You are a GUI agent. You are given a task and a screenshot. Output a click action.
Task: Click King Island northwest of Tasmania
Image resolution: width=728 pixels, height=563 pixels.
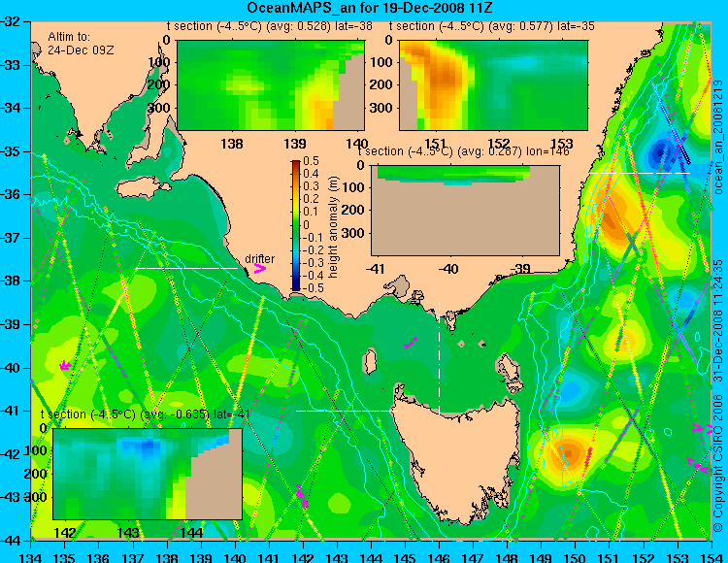370,361
